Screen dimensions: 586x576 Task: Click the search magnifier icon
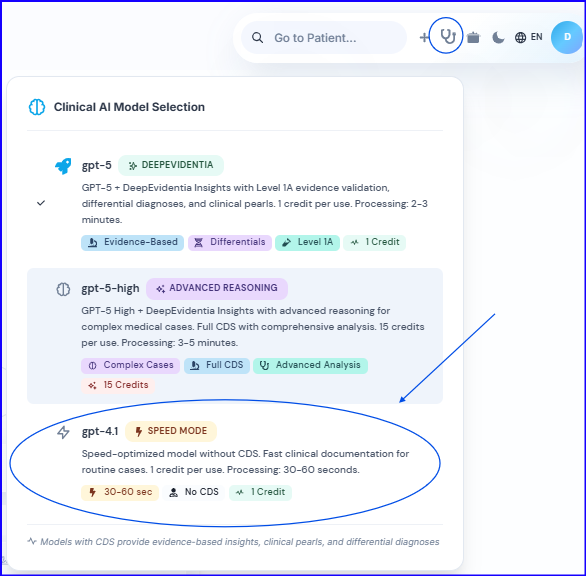257,38
